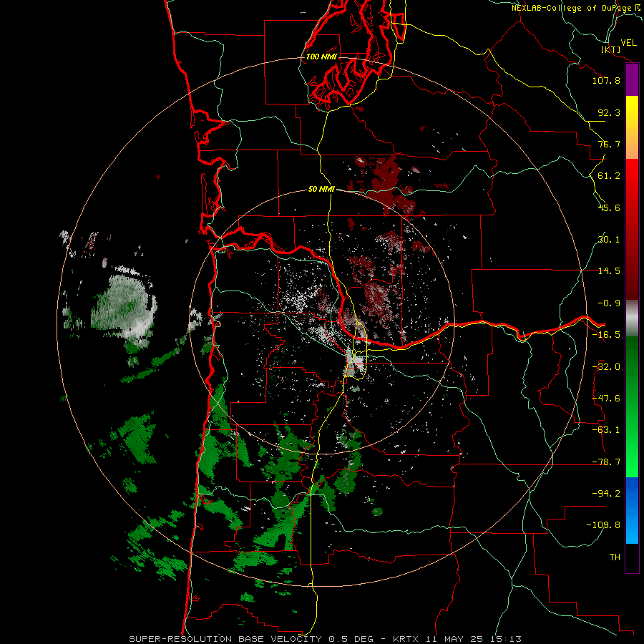Select the -0.9 scale value
Screen dimensions: 644x644
(x=609, y=303)
